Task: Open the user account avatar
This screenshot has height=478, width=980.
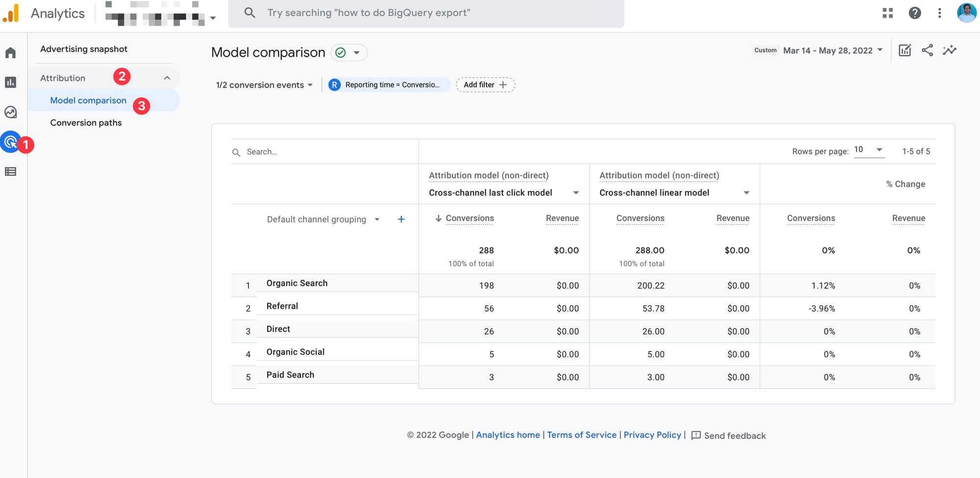Action: 967,13
